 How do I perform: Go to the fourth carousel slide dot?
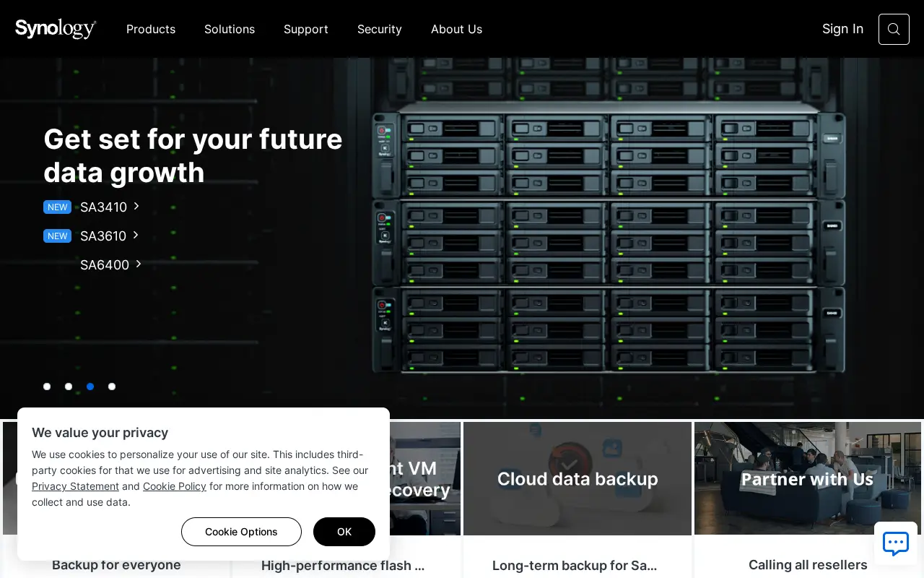(112, 387)
